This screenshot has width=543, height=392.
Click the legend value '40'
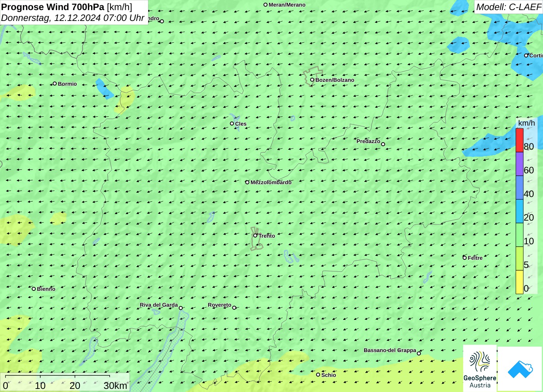pos(529,194)
